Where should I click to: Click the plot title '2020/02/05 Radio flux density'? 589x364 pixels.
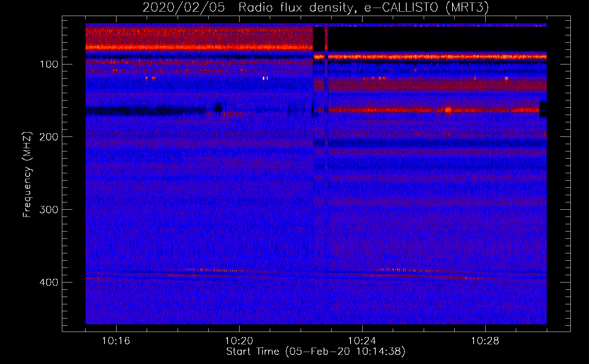tap(315, 8)
